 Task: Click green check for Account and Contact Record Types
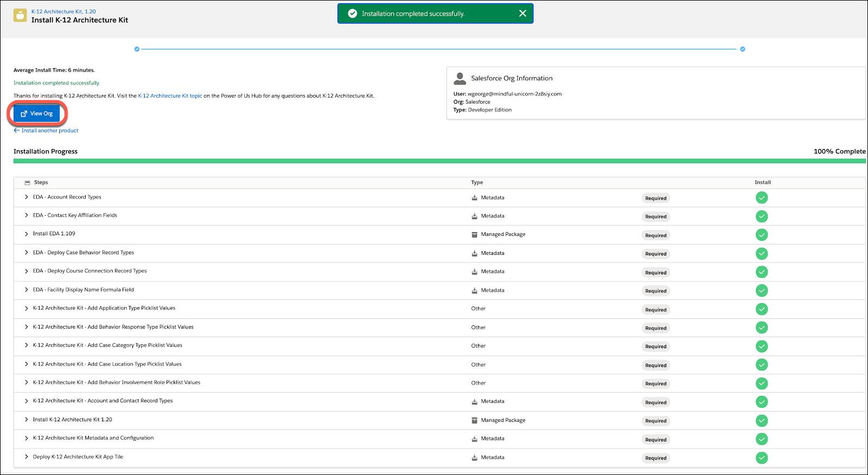[x=762, y=402]
